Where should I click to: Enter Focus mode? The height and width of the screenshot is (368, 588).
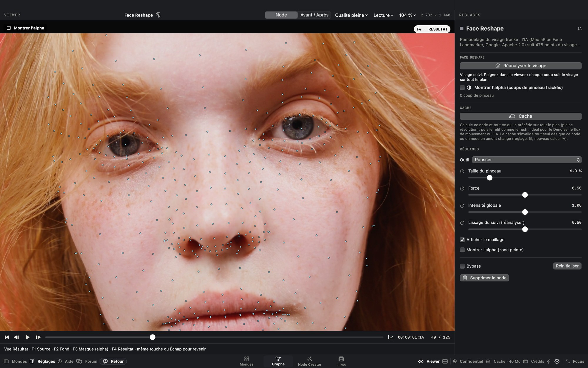click(x=575, y=362)
